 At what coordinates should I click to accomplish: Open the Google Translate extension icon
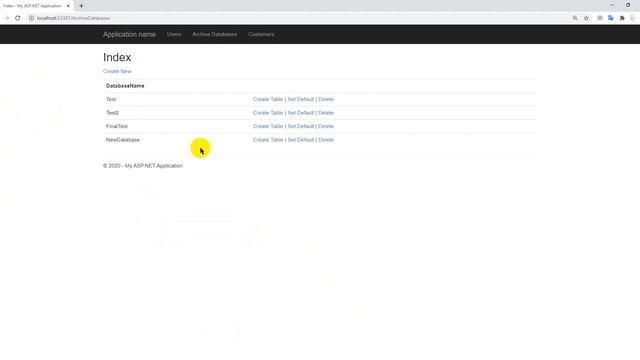coord(611,18)
